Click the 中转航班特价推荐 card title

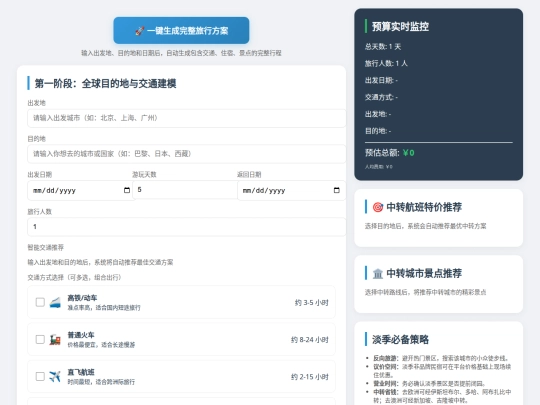click(x=424, y=207)
